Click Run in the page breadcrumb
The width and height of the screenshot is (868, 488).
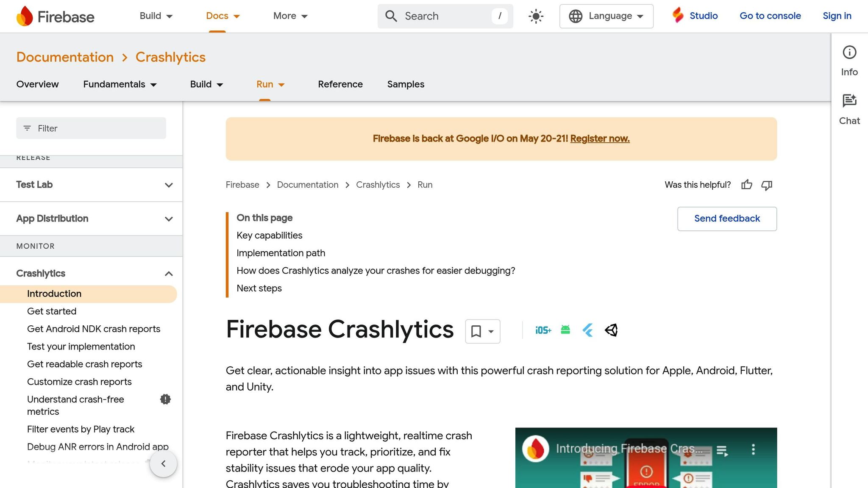tap(425, 185)
